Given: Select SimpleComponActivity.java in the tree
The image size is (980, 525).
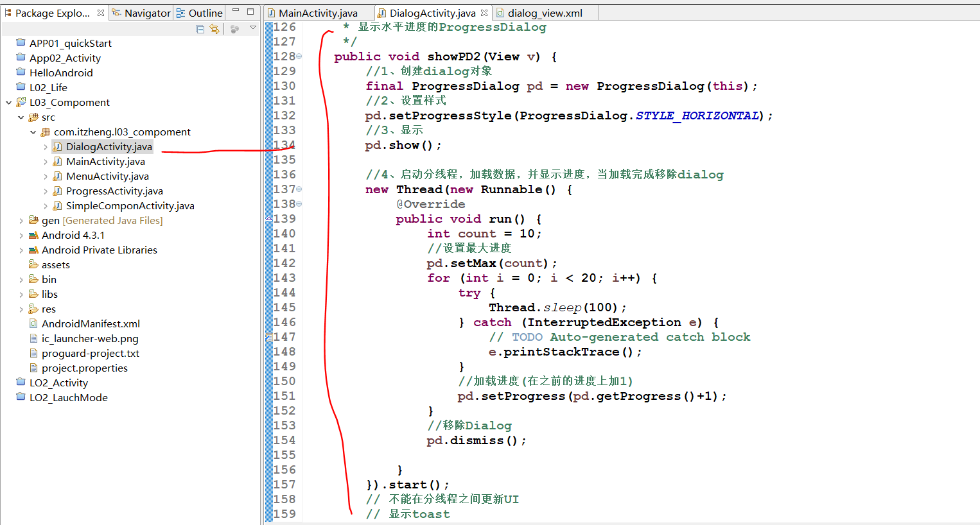Looking at the screenshot, I should [x=130, y=205].
